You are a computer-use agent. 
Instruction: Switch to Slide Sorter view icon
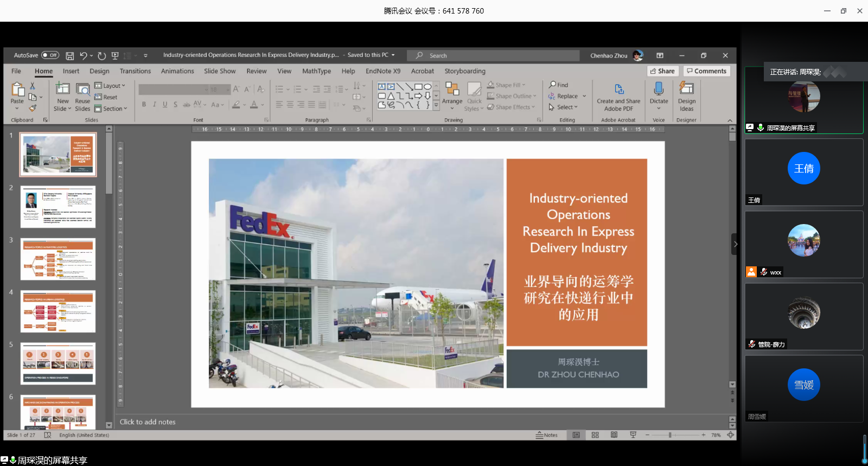tap(595, 435)
